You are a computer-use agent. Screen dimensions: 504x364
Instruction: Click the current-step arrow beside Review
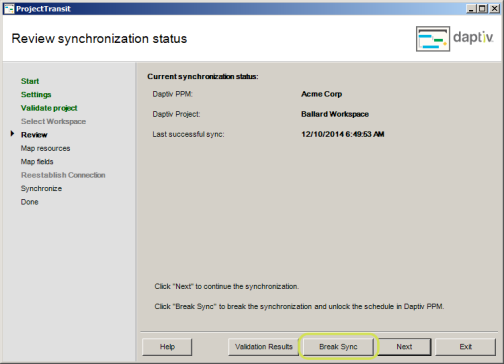tap(12, 134)
